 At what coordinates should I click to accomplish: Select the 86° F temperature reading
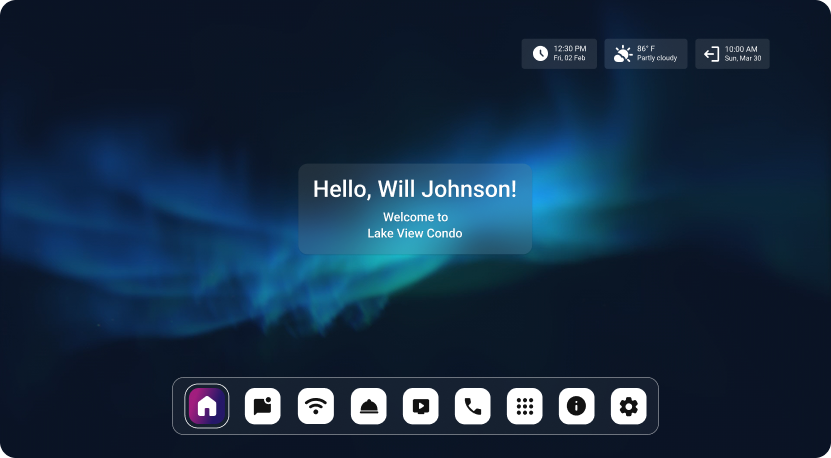[x=647, y=48]
